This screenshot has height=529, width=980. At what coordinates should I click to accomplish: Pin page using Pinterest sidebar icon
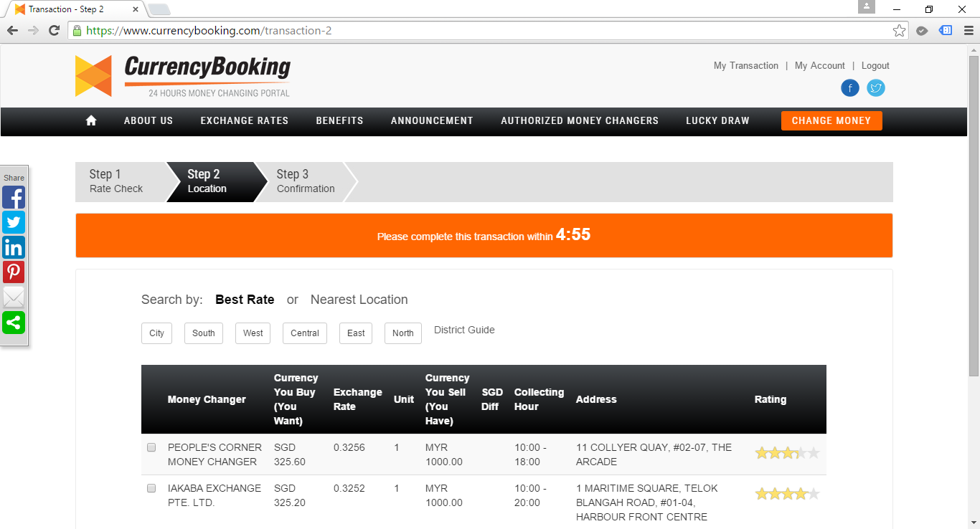tap(14, 272)
